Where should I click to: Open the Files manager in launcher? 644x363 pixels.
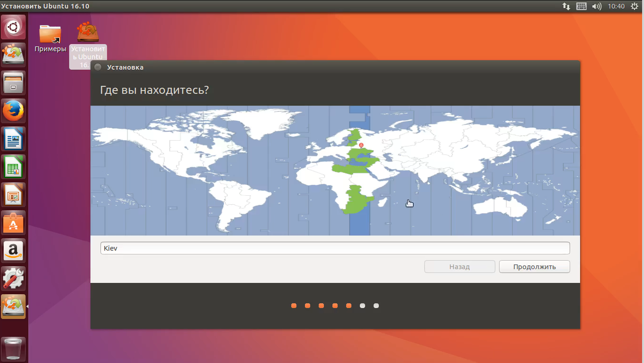(13, 83)
